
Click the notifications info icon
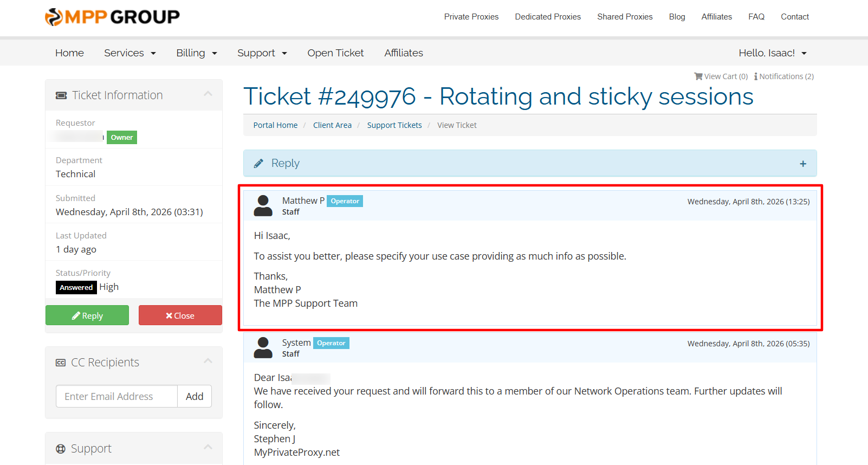pyautogui.click(x=756, y=76)
